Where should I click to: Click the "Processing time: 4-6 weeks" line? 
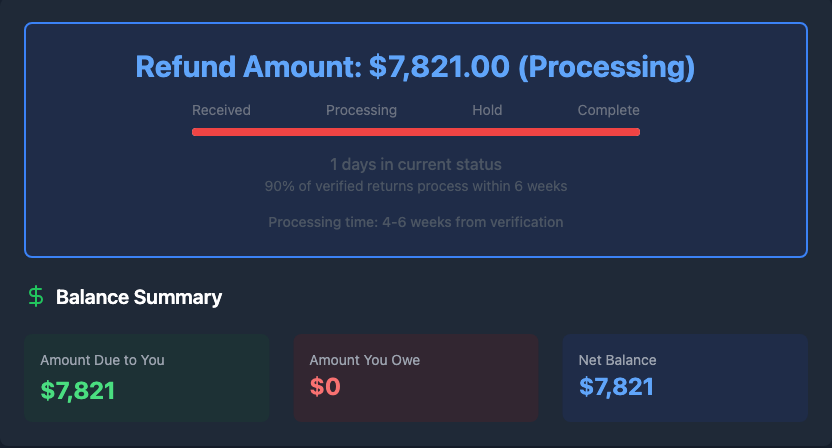tap(416, 222)
